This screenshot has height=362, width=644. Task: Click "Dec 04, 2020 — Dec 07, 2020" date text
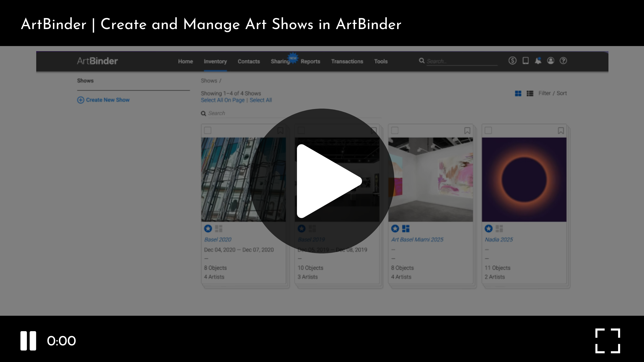(x=239, y=250)
